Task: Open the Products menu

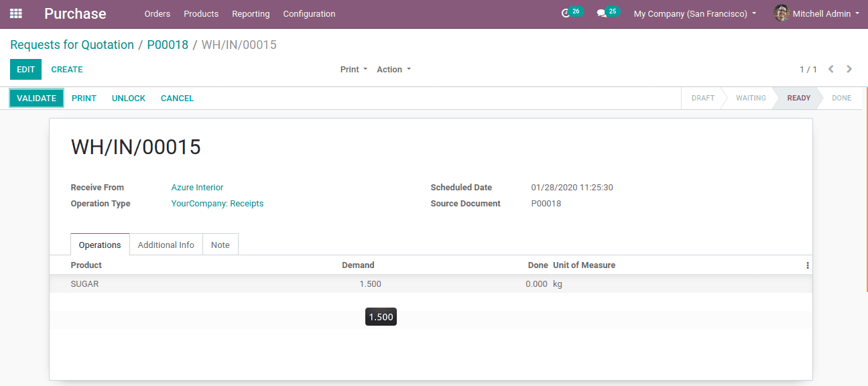Action: [201, 13]
